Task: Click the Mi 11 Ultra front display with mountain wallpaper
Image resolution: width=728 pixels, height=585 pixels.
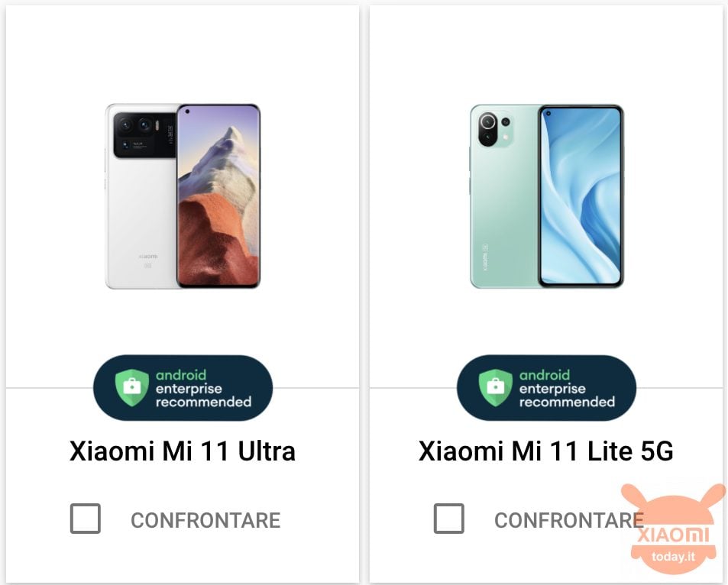Action: (x=218, y=196)
